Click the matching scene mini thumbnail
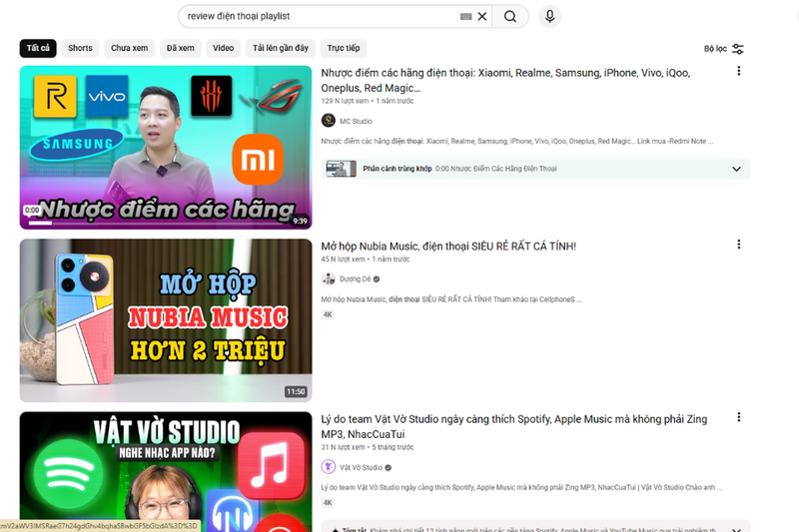This screenshot has height=532, width=799. (341, 169)
